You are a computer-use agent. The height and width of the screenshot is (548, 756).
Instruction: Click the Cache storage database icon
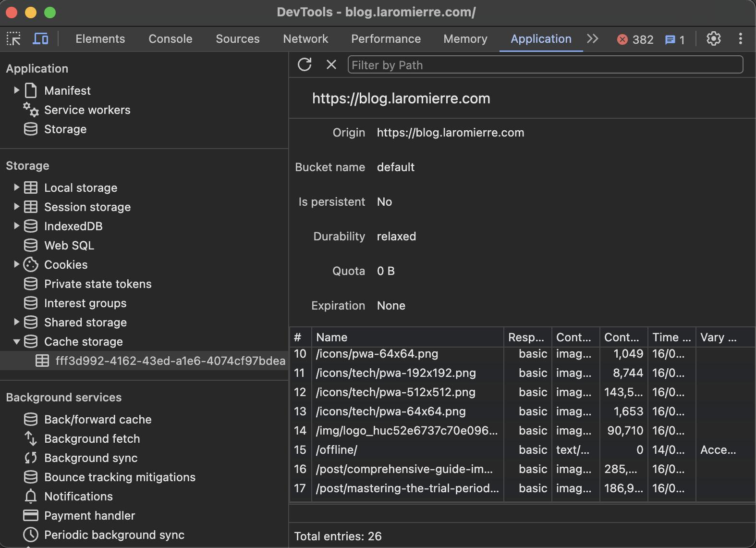pos(31,341)
